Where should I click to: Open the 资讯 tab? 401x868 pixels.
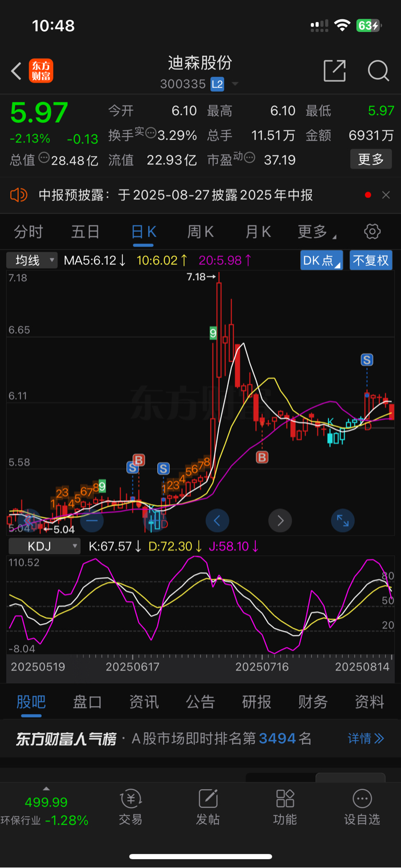pos(144,702)
